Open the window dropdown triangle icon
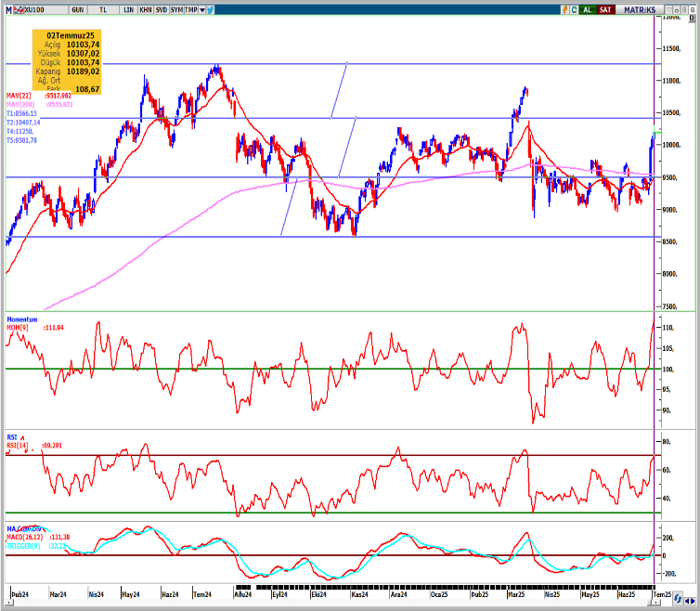 (669, 10)
